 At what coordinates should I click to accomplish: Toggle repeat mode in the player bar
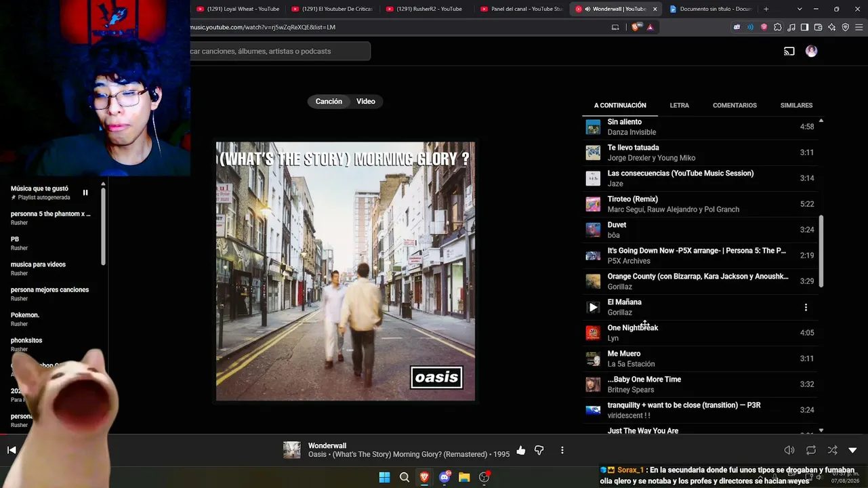[811, 450]
